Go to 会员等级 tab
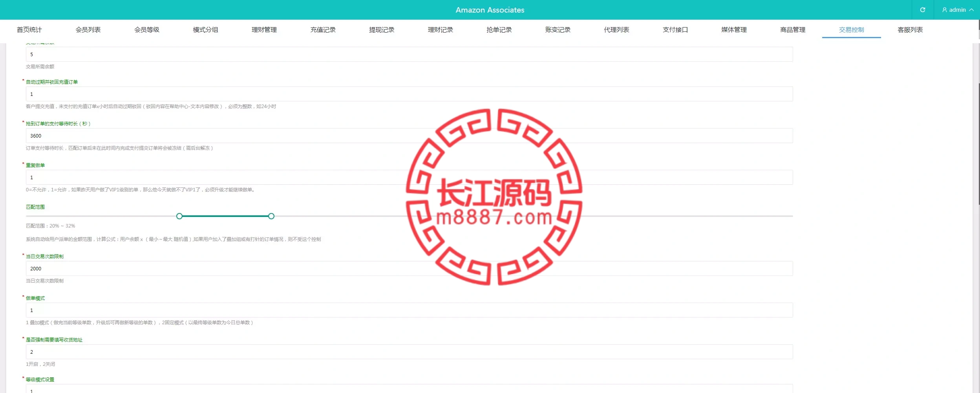This screenshot has height=393, width=980. coord(147,30)
